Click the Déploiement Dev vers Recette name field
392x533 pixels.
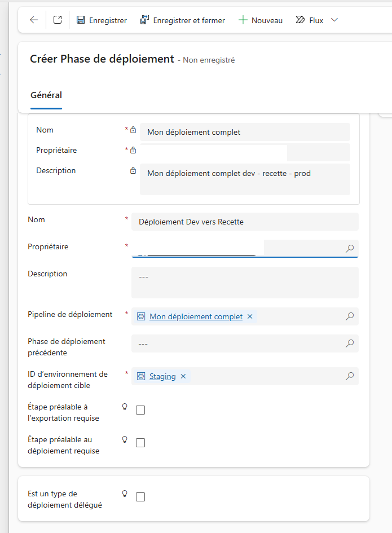(245, 222)
